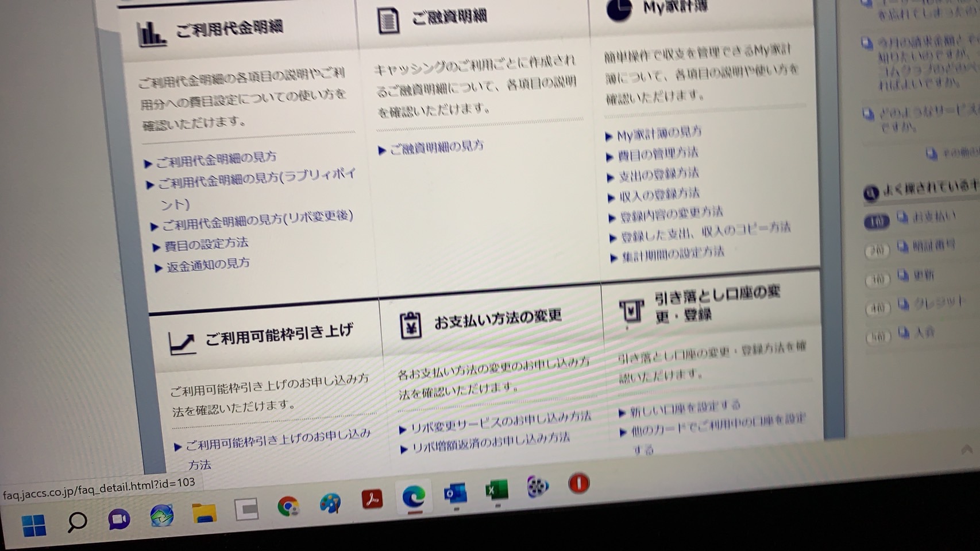Click the bar chart icon beside ご利用代金明細
Viewport: 980px width, 551px height.
point(152,34)
